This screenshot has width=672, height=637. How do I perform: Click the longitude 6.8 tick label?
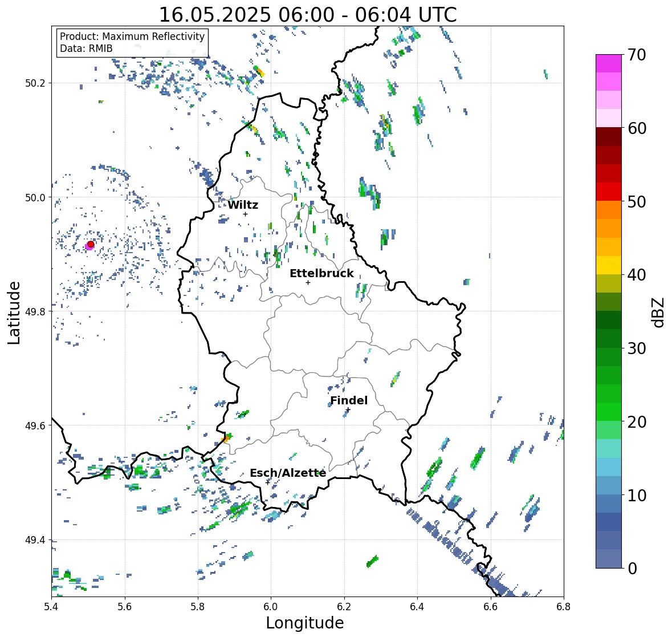564,607
